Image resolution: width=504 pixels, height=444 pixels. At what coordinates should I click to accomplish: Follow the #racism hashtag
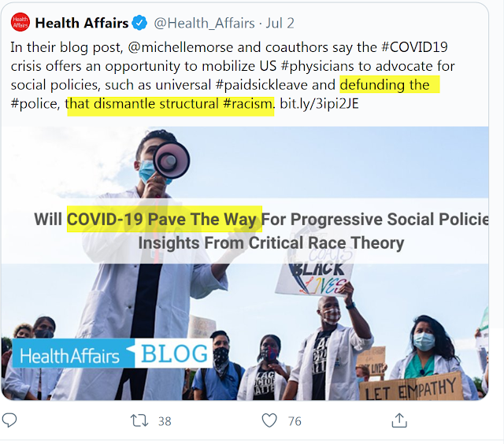(x=248, y=104)
